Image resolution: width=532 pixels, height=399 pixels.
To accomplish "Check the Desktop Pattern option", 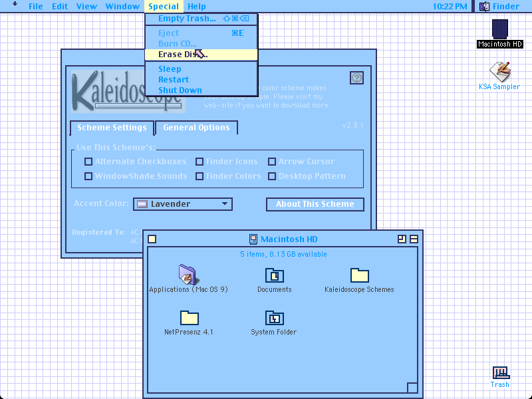I will click(272, 176).
